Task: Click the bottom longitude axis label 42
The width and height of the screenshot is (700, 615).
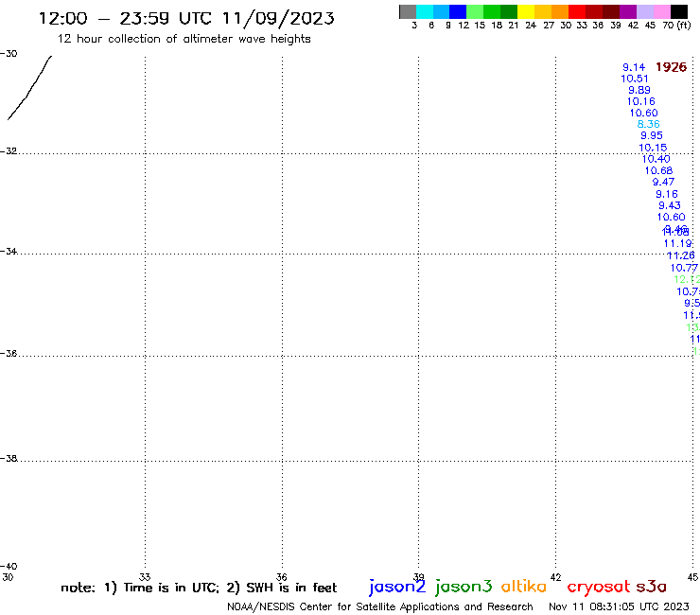Action: point(555,577)
